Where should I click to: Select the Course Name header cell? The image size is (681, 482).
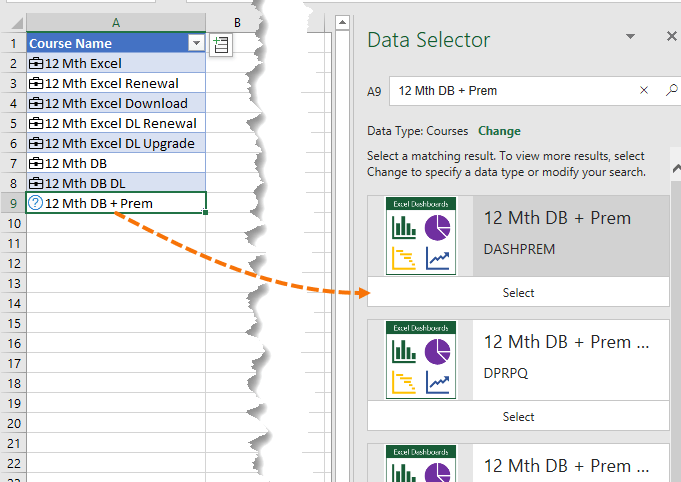pos(116,43)
